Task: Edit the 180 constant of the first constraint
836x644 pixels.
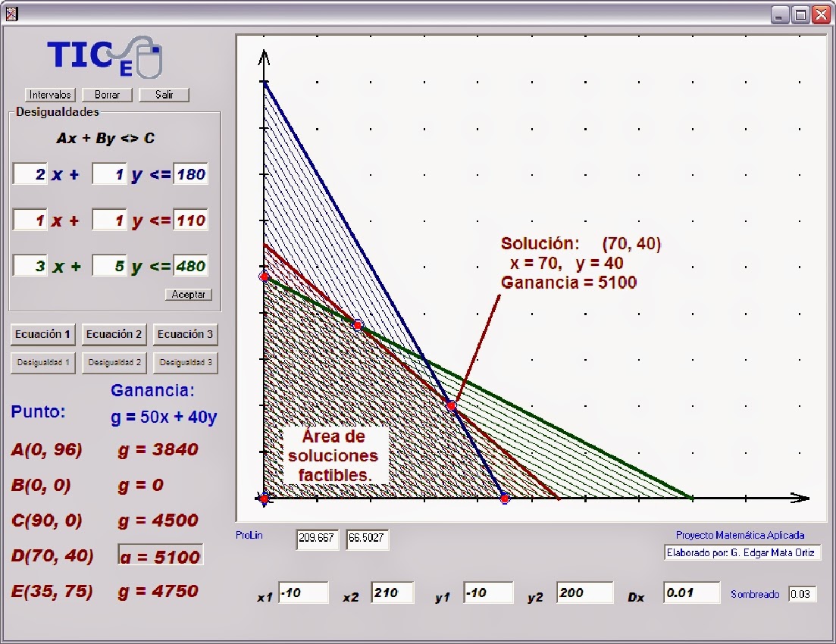Action: [191, 174]
